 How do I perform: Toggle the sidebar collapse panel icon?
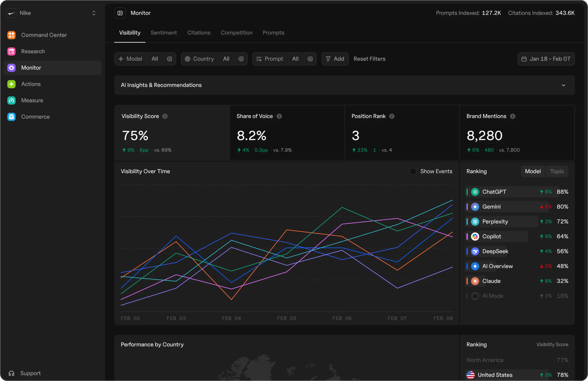(x=120, y=13)
